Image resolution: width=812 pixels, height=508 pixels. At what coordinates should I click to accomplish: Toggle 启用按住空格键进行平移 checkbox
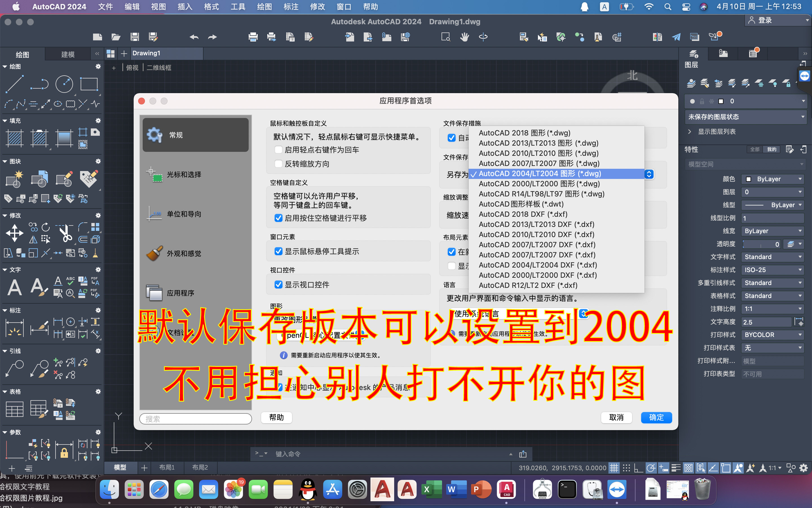tap(278, 218)
